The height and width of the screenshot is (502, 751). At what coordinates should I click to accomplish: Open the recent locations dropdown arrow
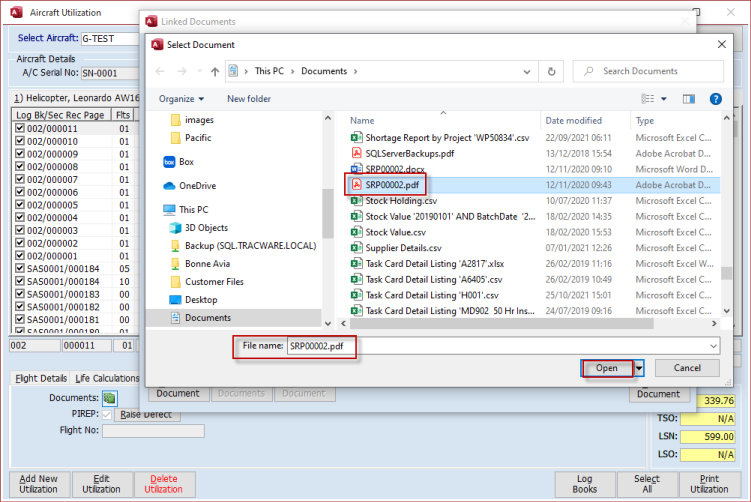(x=199, y=71)
